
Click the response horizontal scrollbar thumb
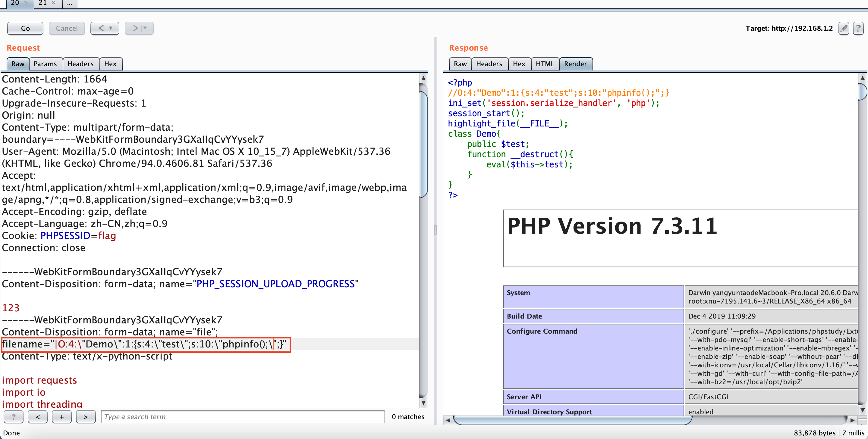point(573,420)
